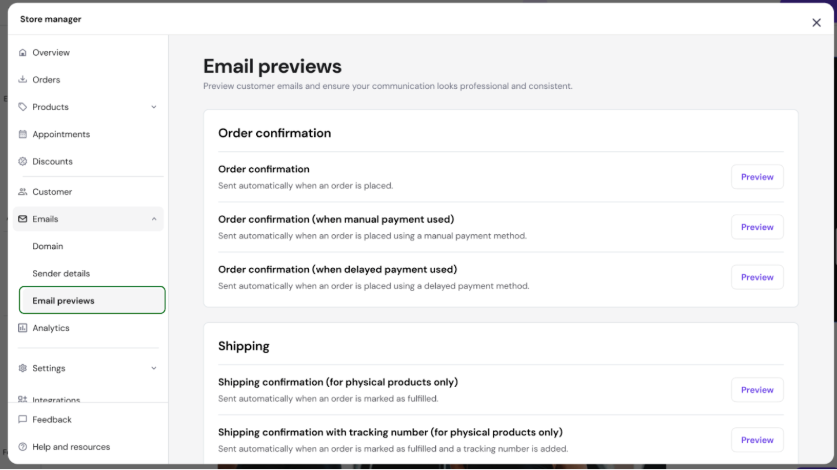This screenshot has width=837, height=470.
Task: Expand the Settings submenu chevron
Action: (154, 368)
